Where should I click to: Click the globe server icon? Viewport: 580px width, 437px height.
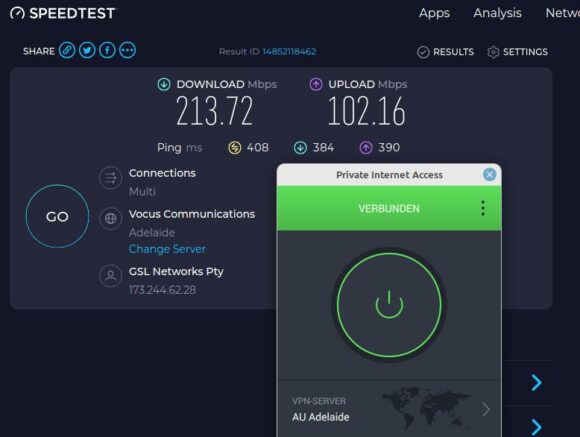pyautogui.click(x=111, y=219)
